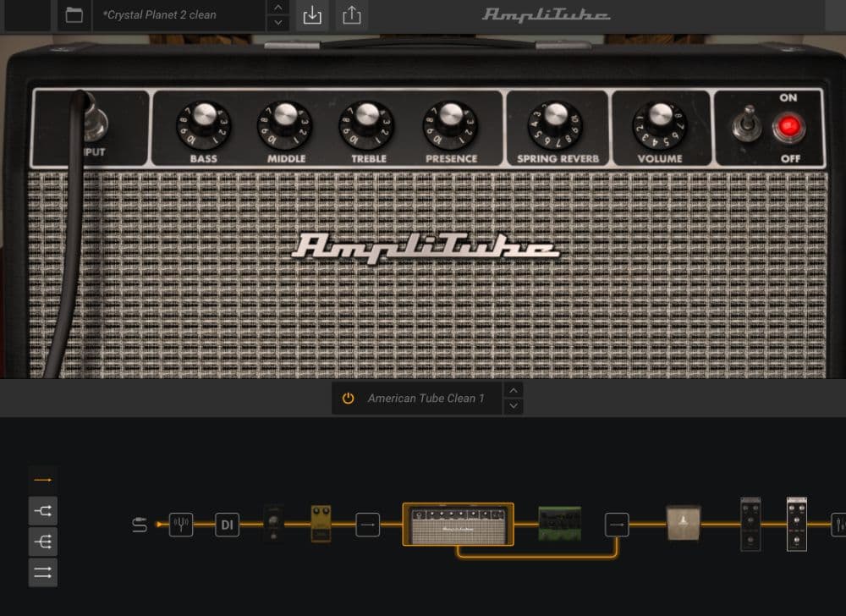Click the up stepper beside the preset name
The width and height of the screenshot is (846, 616).
click(277, 8)
